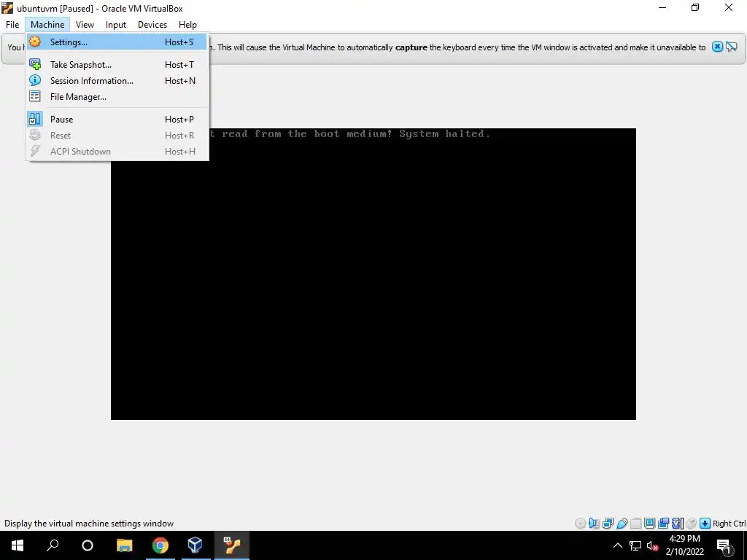Launch Google Chrome from the taskbar
Screen dimensions: 747x560
point(160,545)
